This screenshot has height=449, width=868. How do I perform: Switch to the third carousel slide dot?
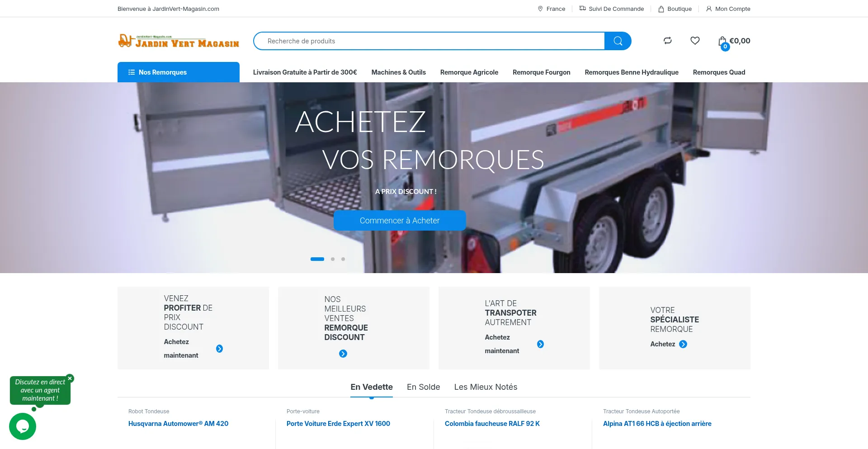(x=343, y=259)
